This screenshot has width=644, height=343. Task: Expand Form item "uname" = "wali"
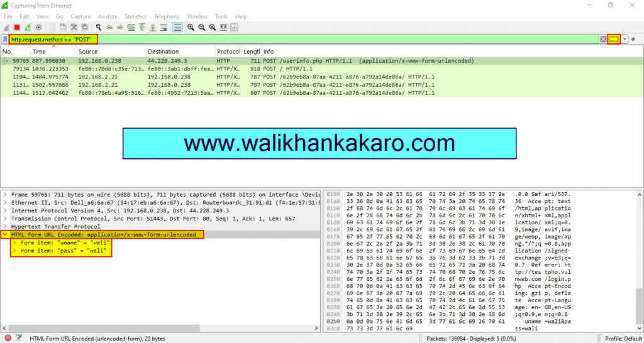pyautogui.click(x=15, y=242)
